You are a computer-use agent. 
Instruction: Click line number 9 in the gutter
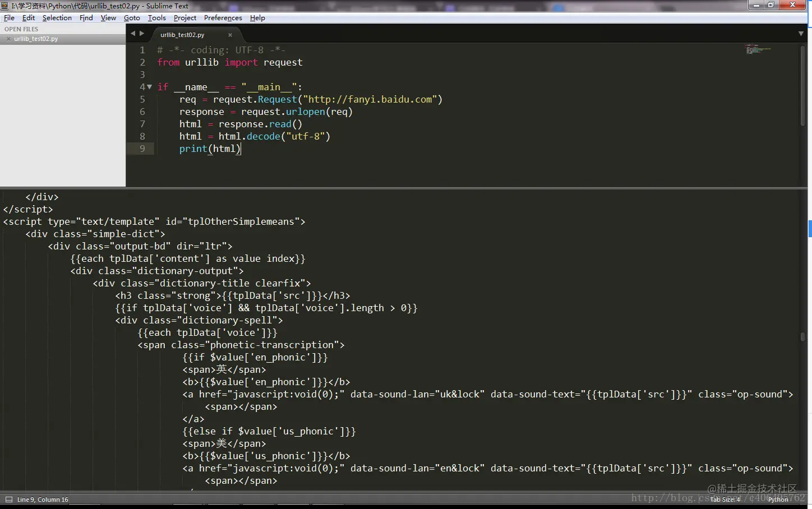142,149
